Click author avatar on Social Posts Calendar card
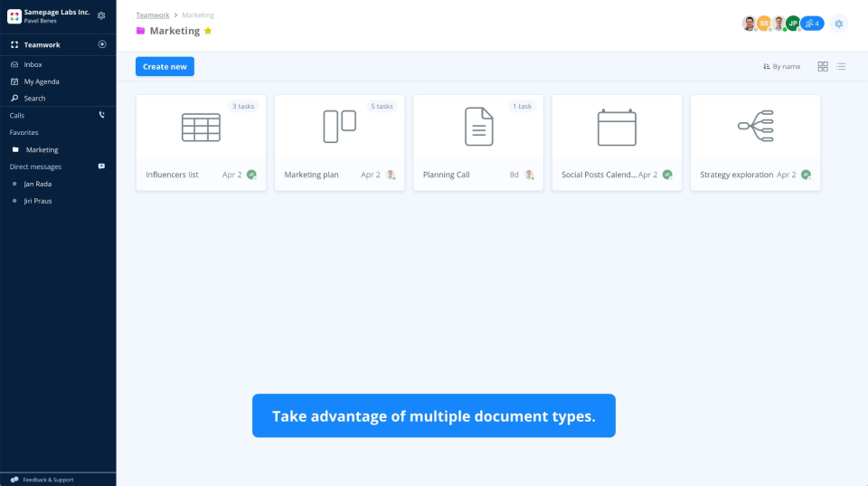 pyautogui.click(x=667, y=175)
